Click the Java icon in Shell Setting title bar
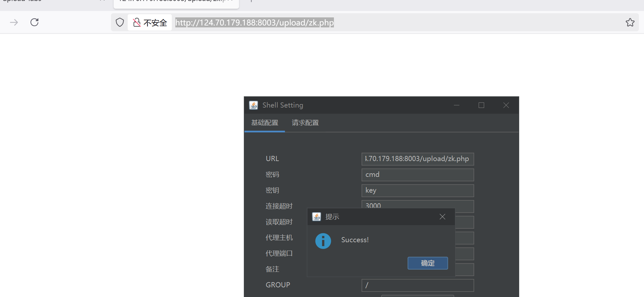This screenshot has width=644, height=297. tap(253, 105)
